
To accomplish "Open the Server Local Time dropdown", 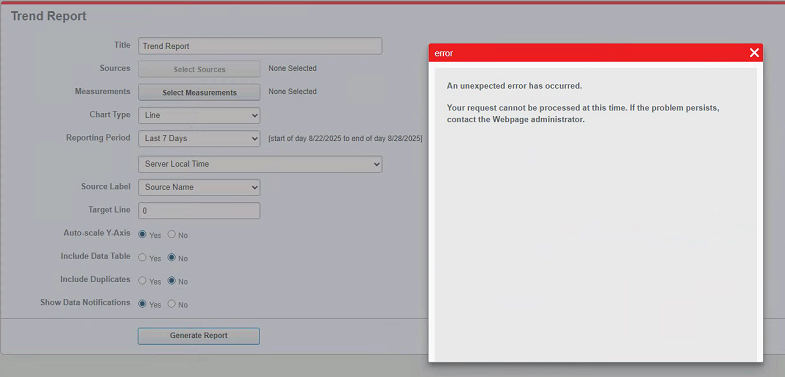I will click(x=260, y=164).
